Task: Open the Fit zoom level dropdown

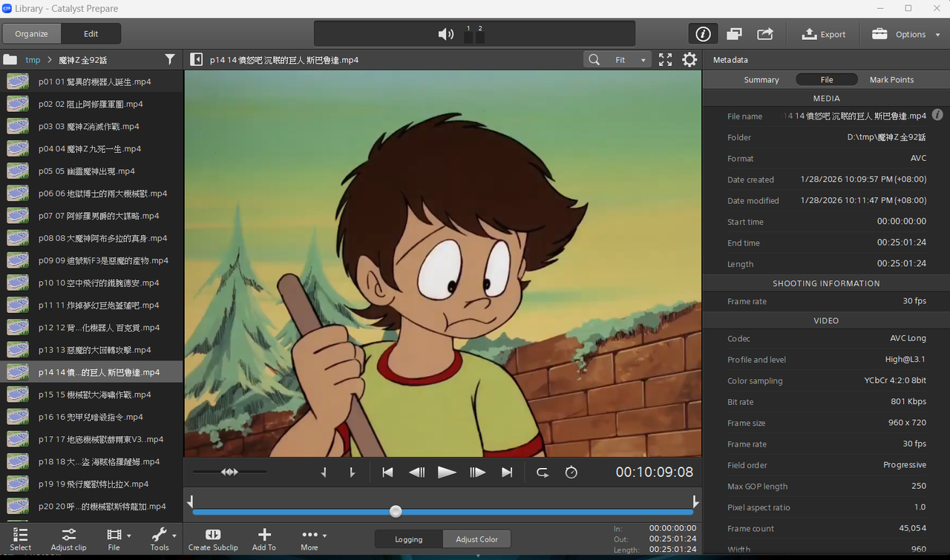Action: 629,60
